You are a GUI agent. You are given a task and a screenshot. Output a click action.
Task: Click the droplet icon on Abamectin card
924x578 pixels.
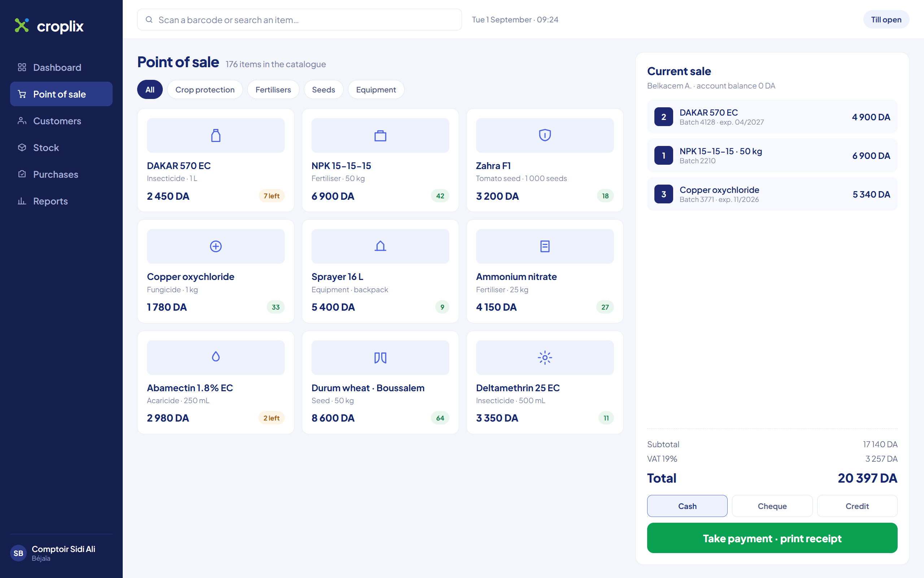coord(216,357)
